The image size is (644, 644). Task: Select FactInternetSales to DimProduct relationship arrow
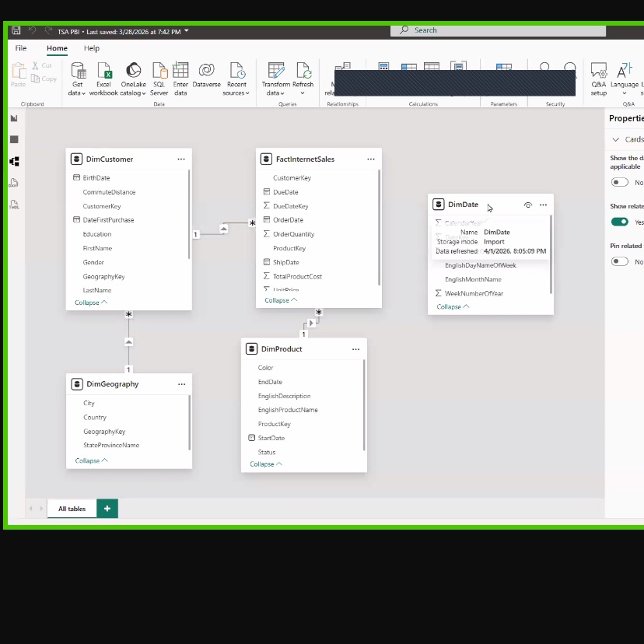pyautogui.click(x=311, y=323)
